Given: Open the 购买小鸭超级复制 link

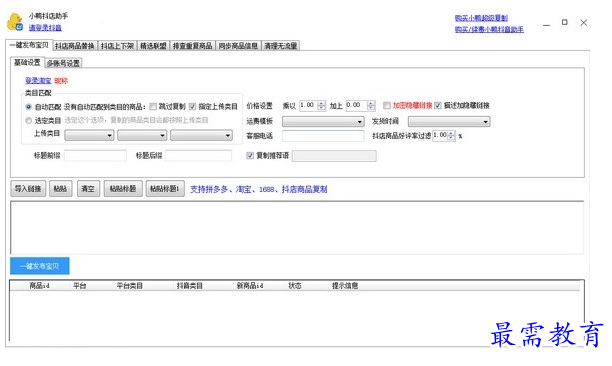Looking at the screenshot, I should click(481, 18).
